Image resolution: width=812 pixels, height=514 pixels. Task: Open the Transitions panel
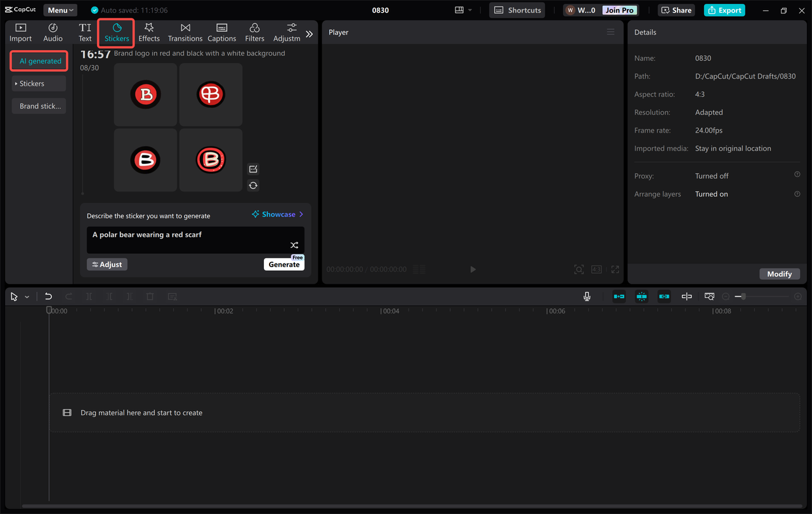click(185, 32)
